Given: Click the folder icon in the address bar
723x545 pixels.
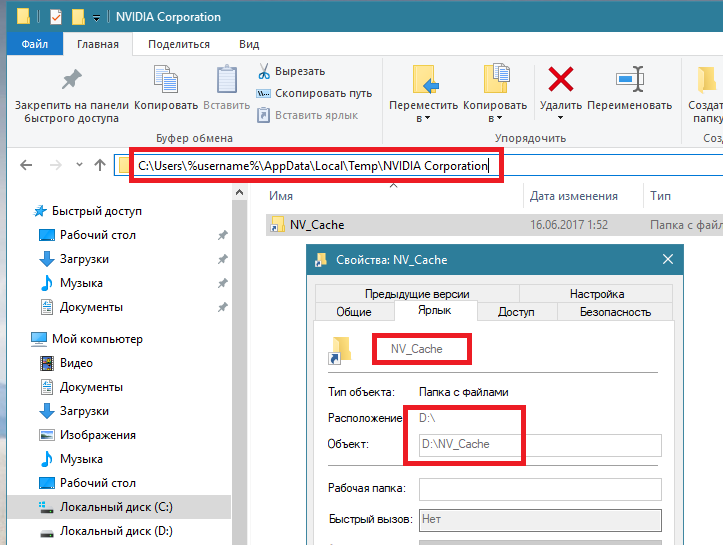Looking at the screenshot, I should click(124, 165).
